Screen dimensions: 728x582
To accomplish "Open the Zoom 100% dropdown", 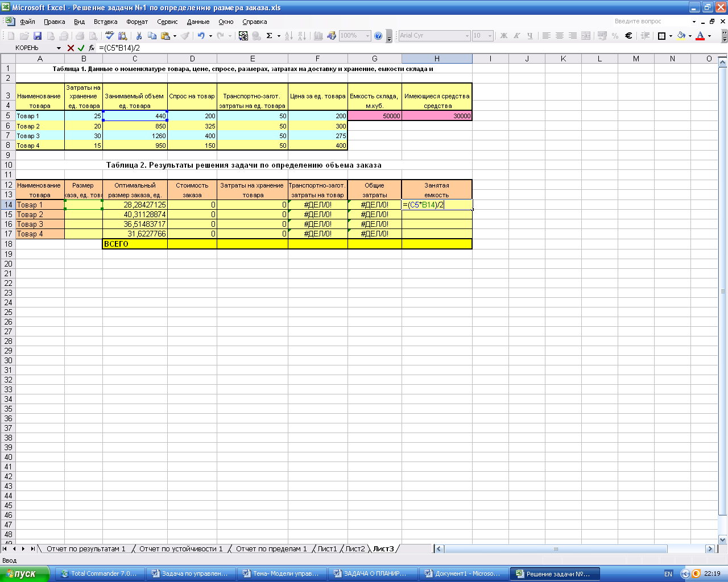I will (367, 35).
